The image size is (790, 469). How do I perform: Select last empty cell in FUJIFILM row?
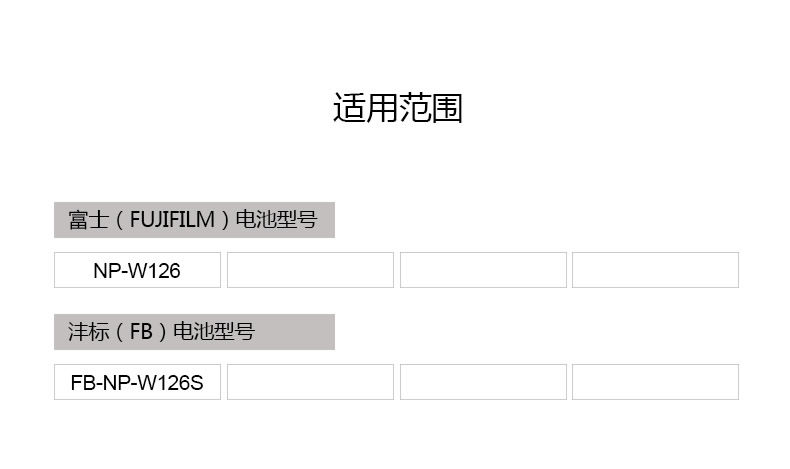[x=655, y=270]
